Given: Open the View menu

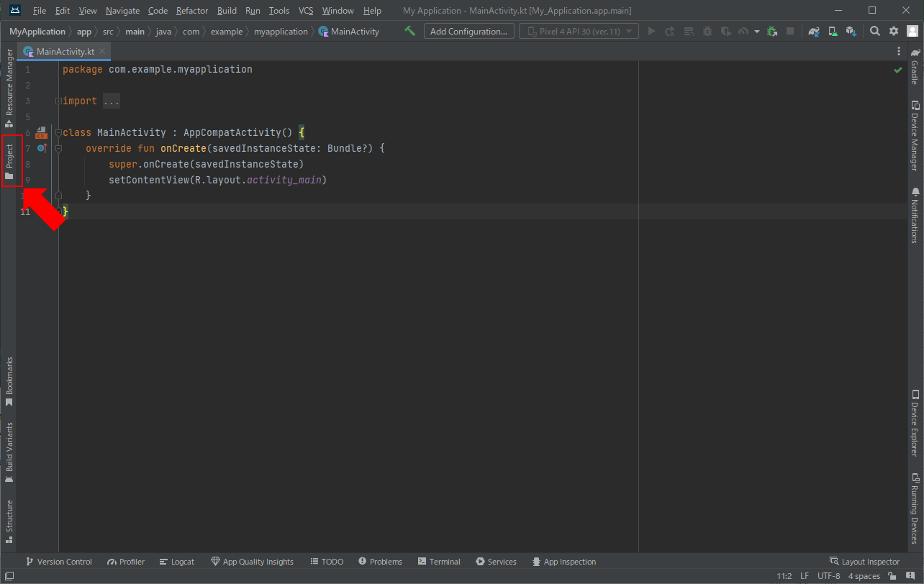Looking at the screenshot, I should tap(88, 11).
